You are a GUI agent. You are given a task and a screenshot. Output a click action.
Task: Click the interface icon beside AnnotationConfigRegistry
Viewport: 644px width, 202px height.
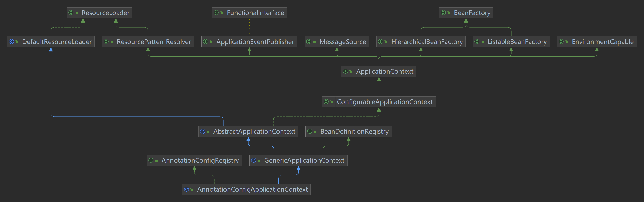(151, 160)
